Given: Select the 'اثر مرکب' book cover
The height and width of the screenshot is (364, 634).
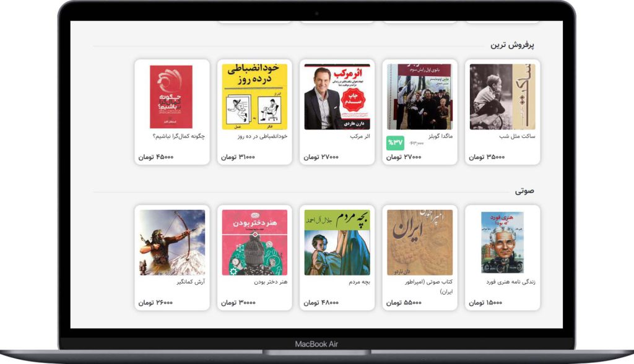Looking at the screenshot, I should click(337, 97).
